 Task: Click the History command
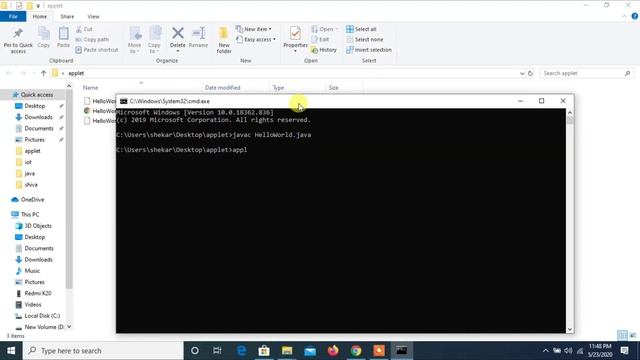point(324,50)
